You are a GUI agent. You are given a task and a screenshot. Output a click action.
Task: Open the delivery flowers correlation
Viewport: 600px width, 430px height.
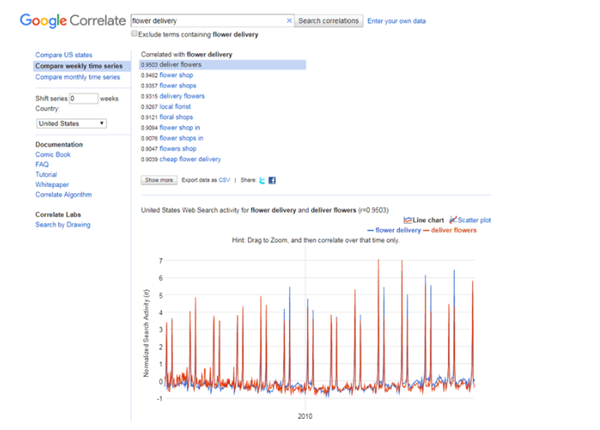tap(182, 96)
